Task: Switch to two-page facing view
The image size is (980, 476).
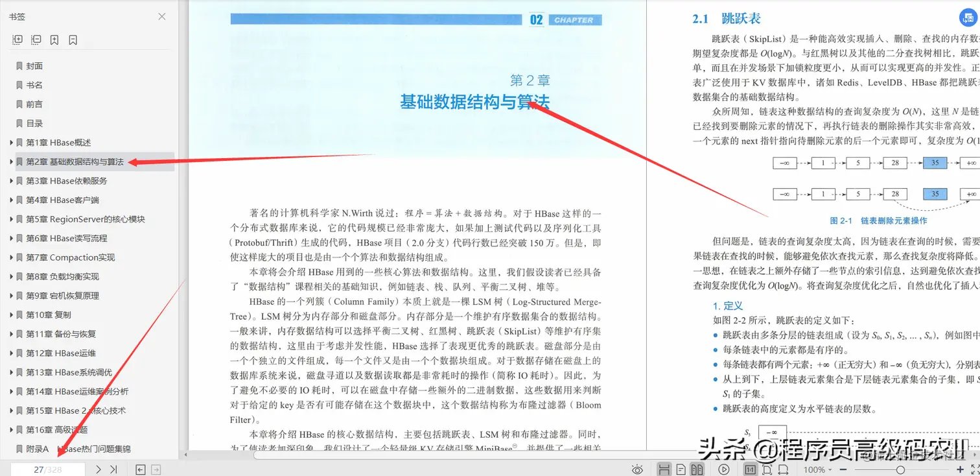Action: pyautogui.click(x=697, y=469)
